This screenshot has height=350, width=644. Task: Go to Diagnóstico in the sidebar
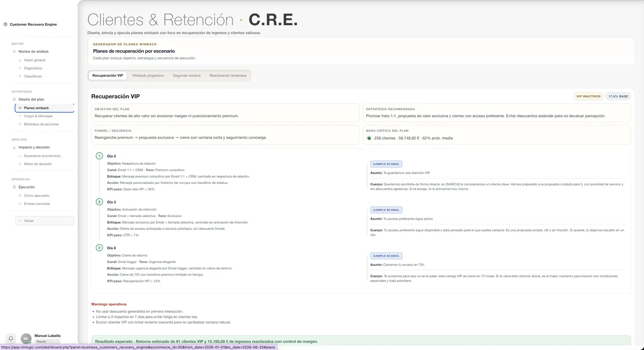pos(33,68)
